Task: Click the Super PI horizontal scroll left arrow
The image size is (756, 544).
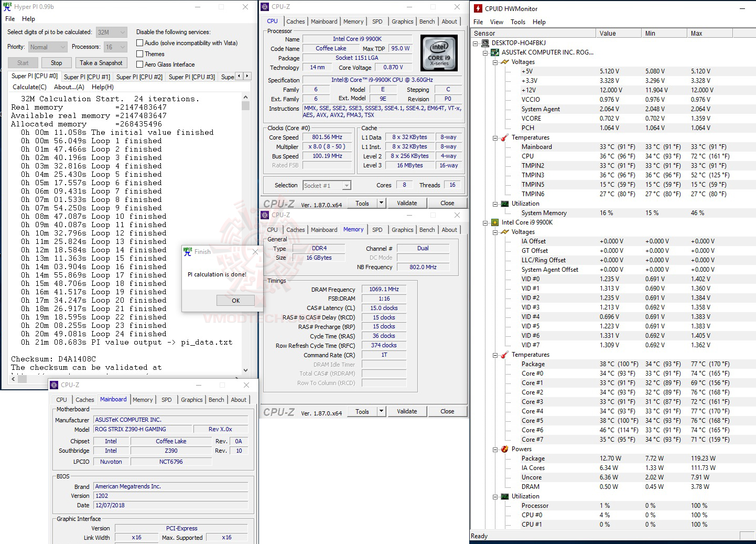Action: click(14, 378)
